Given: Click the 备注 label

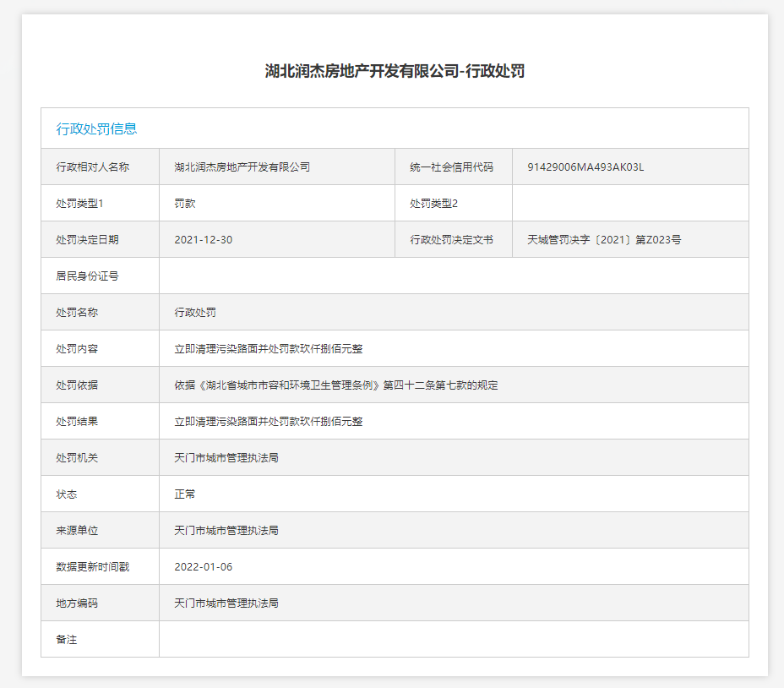Looking at the screenshot, I should coord(67,640).
